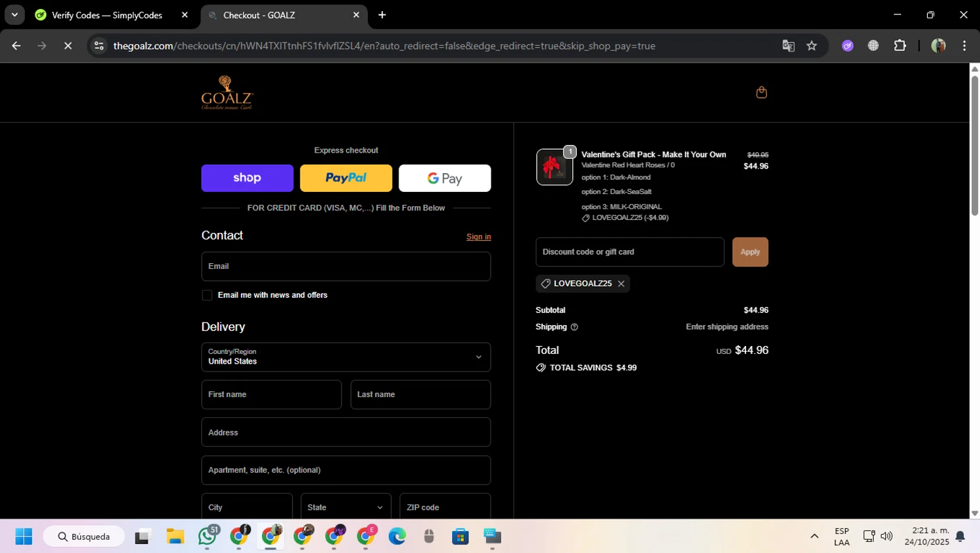980x553 pixels.
Task: Remove the LOVEGOALZ25 discount tag
Action: click(x=621, y=283)
